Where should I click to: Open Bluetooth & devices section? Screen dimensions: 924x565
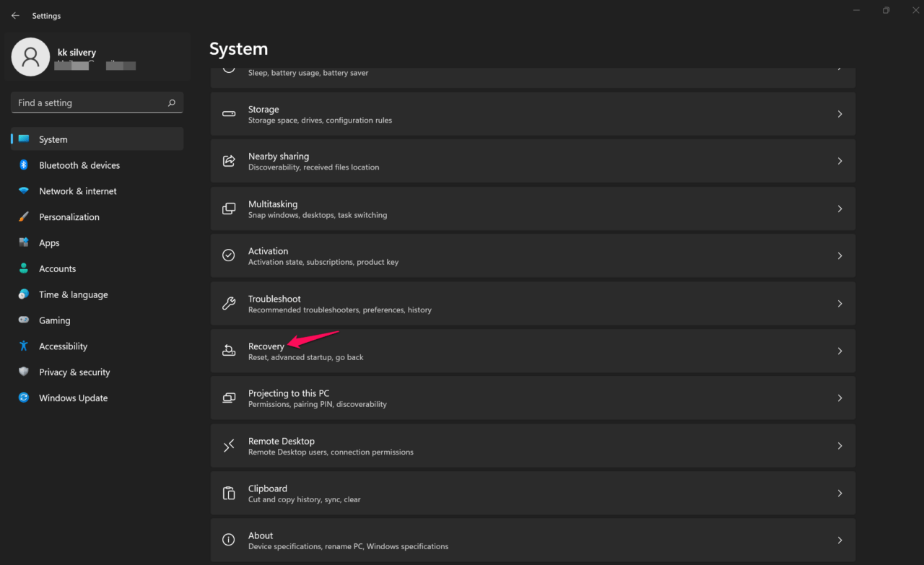pos(79,165)
